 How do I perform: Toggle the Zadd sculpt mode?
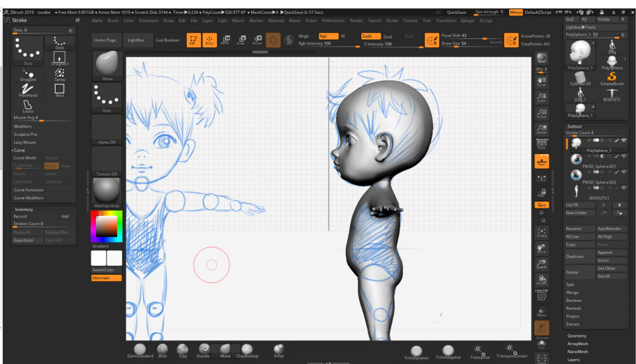click(x=371, y=36)
